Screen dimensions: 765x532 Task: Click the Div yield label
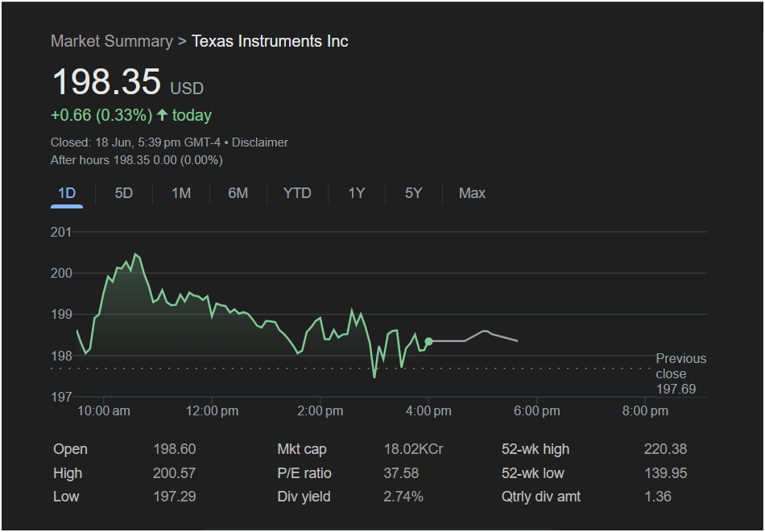point(304,497)
